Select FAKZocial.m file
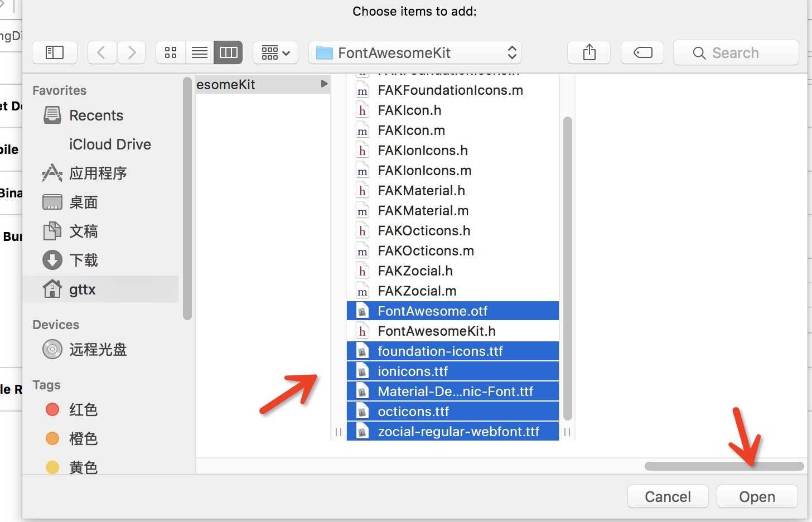Viewport: 812px width, 522px height. click(452, 291)
